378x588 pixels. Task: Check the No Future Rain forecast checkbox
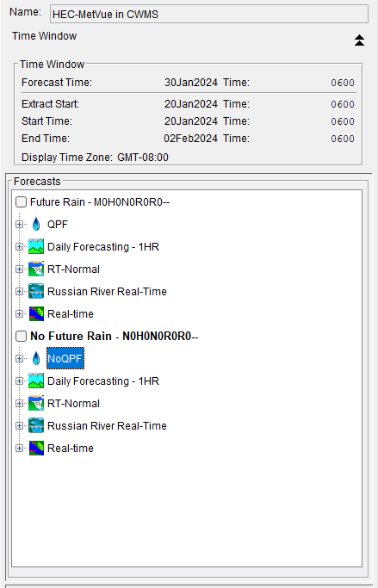(x=21, y=336)
